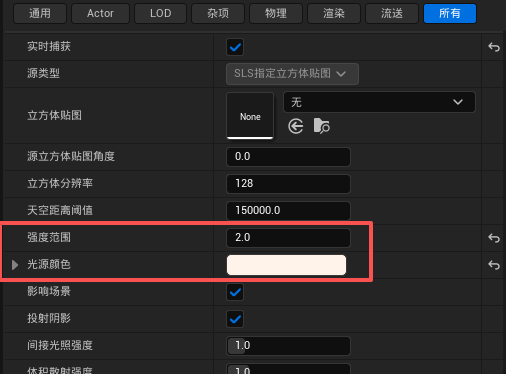The height and width of the screenshot is (374, 506).
Task: Click the 强度范围 2.0 input field
Action: [288, 238]
